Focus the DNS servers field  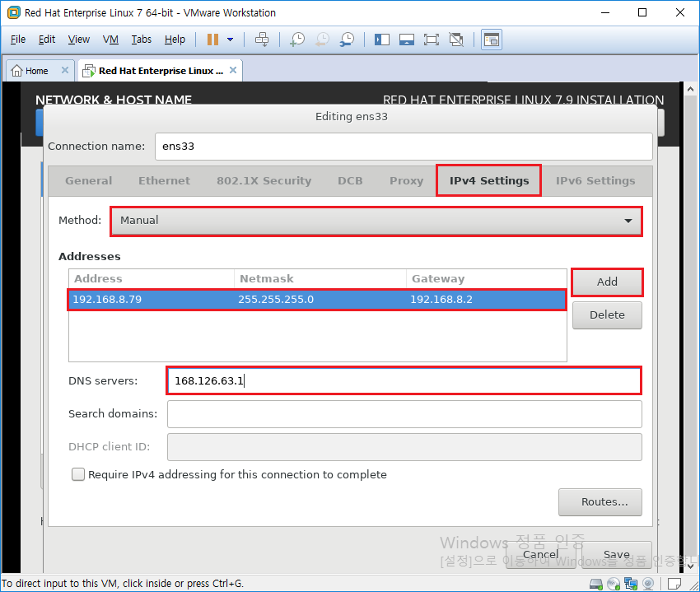pyautogui.click(x=404, y=381)
